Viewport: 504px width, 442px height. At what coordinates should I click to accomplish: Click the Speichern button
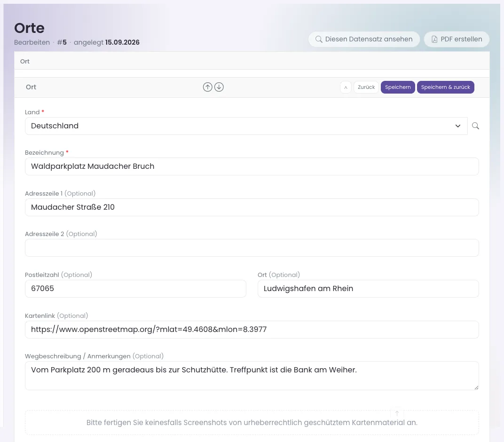(x=398, y=87)
